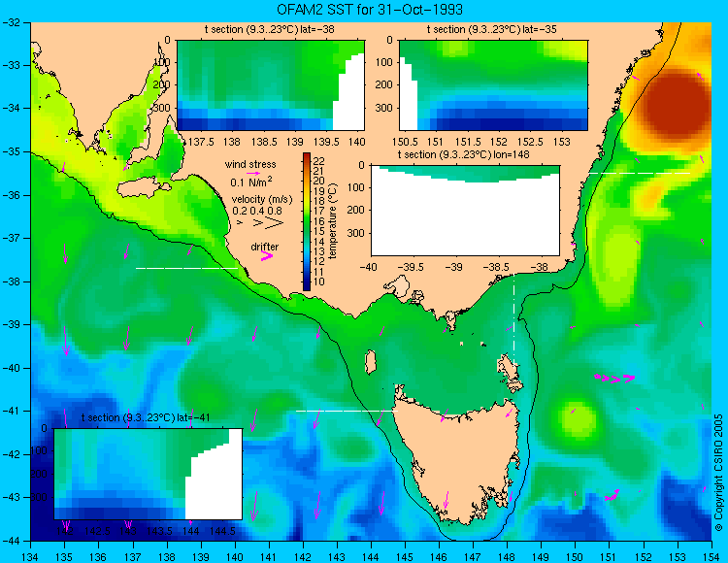Click the '139.5' tick label of the lat=-38 inset
The width and height of the screenshot is (728, 563).
click(x=326, y=142)
